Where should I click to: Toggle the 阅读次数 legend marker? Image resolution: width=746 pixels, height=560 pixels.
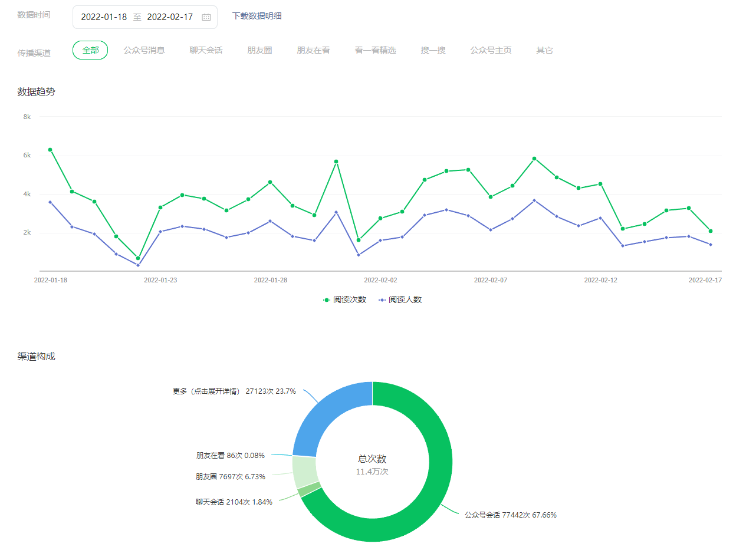327,300
